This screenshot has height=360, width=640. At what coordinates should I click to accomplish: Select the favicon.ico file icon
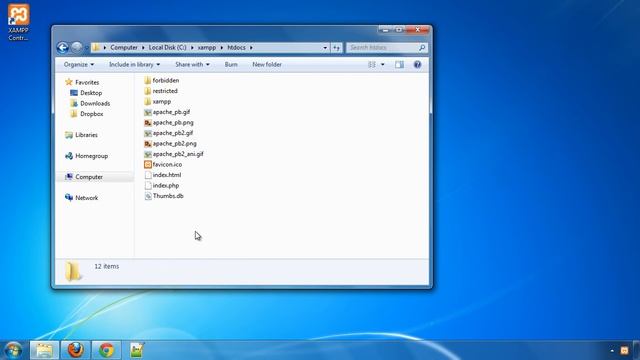[x=148, y=164]
